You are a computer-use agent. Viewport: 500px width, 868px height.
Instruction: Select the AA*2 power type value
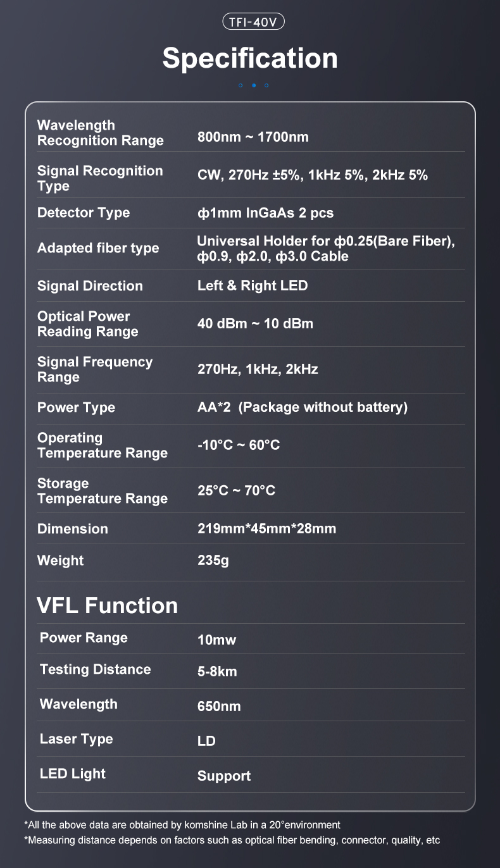click(303, 407)
